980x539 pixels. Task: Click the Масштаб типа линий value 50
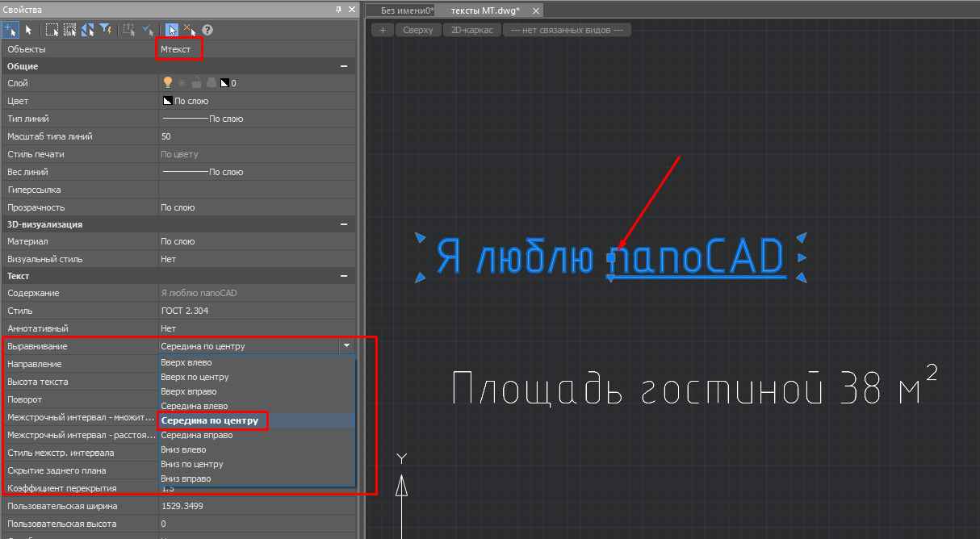click(257, 136)
